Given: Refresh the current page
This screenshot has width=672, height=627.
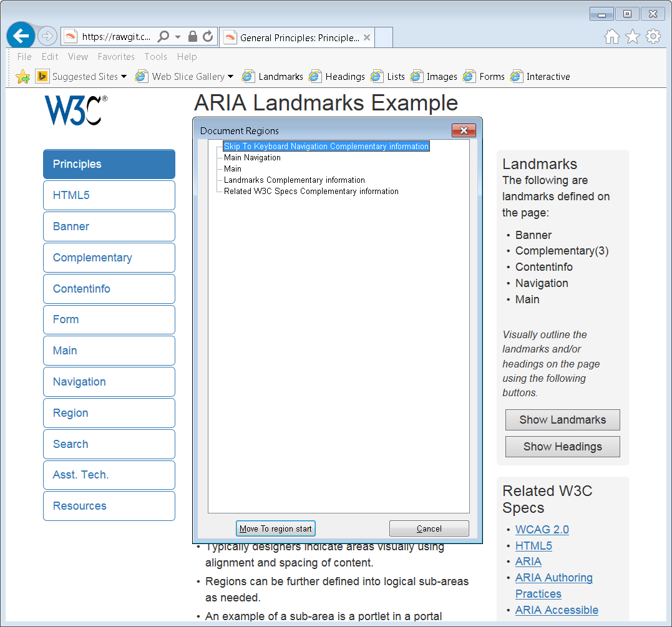Looking at the screenshot, I should [208, 36].
